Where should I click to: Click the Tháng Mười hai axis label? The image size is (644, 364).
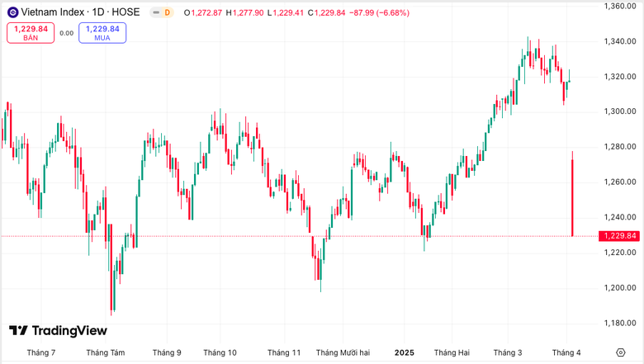[x=343, y=352]
